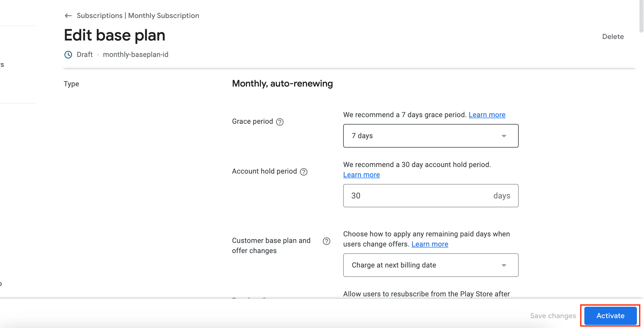The height and width of the screenshot is (328, 644).
Task: Open the 7 days grace period dropdown
Action: point(425,136)
